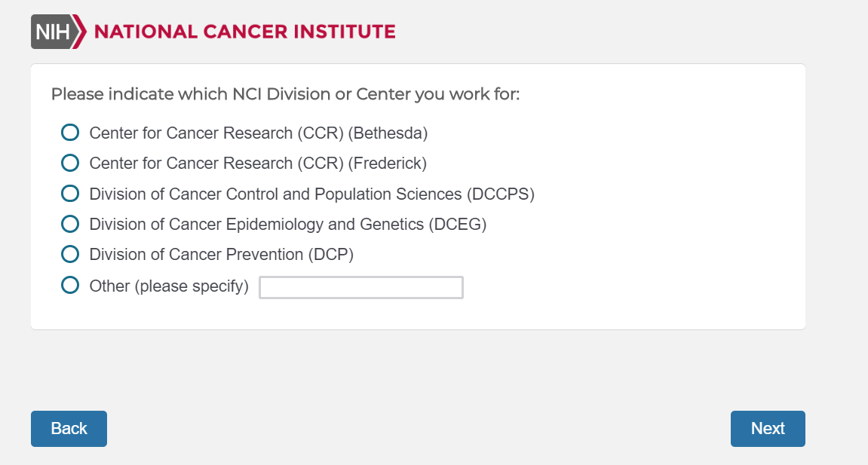Image resolution: width=868 pixels, height=465 pixels.
Task: Click the Division of Cancer Prevention label
Action: (x=221, y=255)
